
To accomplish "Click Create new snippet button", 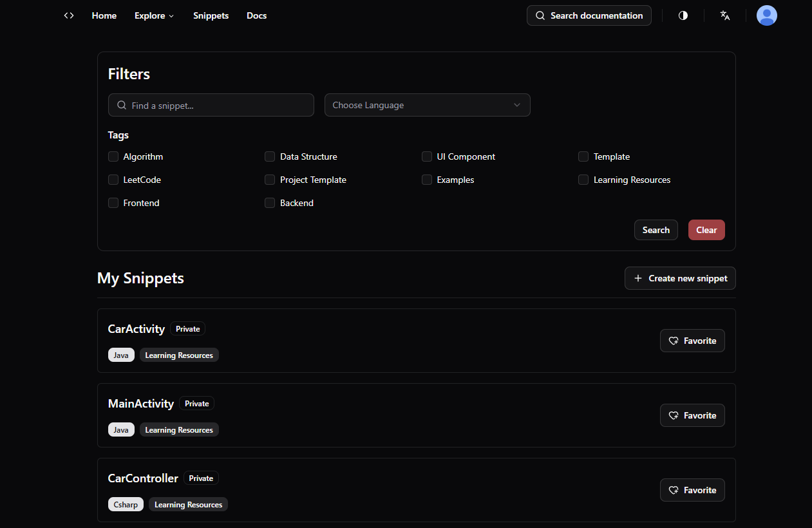I will point(680,278).
